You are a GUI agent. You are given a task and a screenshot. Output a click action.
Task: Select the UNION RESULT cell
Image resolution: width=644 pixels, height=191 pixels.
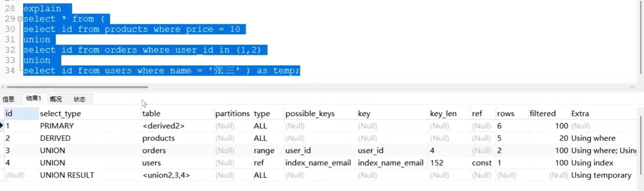[67, 175]
